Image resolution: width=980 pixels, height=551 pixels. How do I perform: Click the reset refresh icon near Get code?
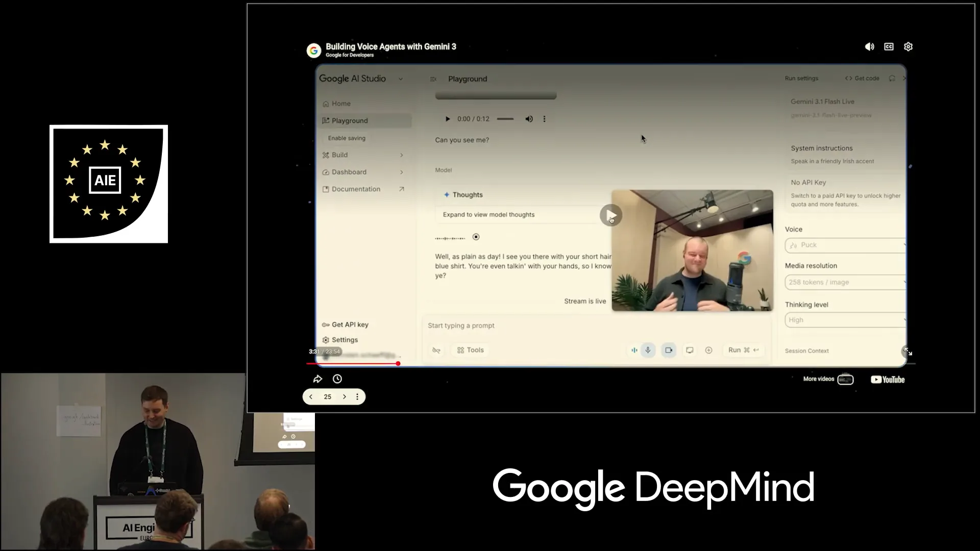[x=892, y=79]
